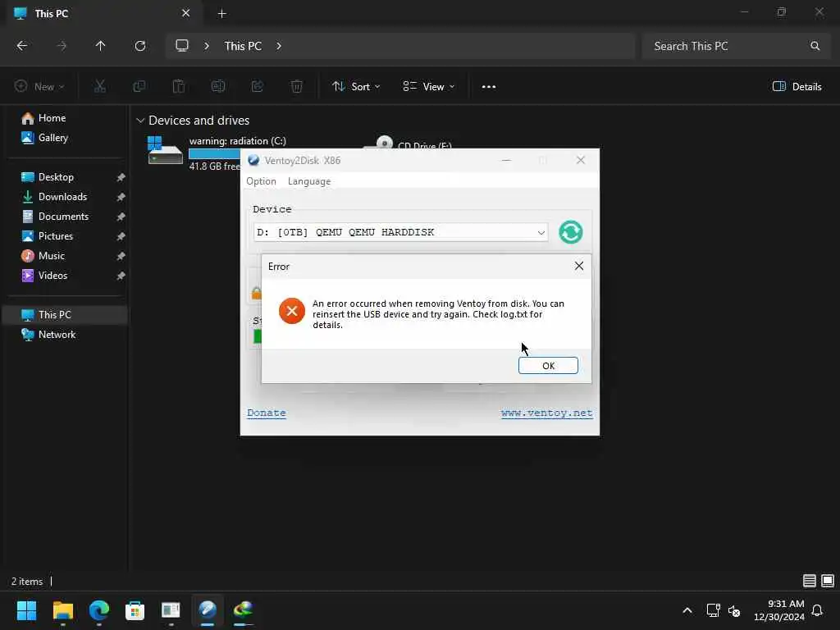
Task: Collapse the Devices and drives group
Action: pyautogui.click(x=140, y=121)
